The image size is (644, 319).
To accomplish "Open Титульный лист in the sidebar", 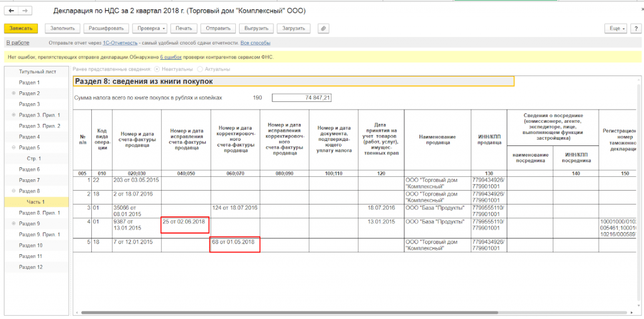I will tap(37, 72).
